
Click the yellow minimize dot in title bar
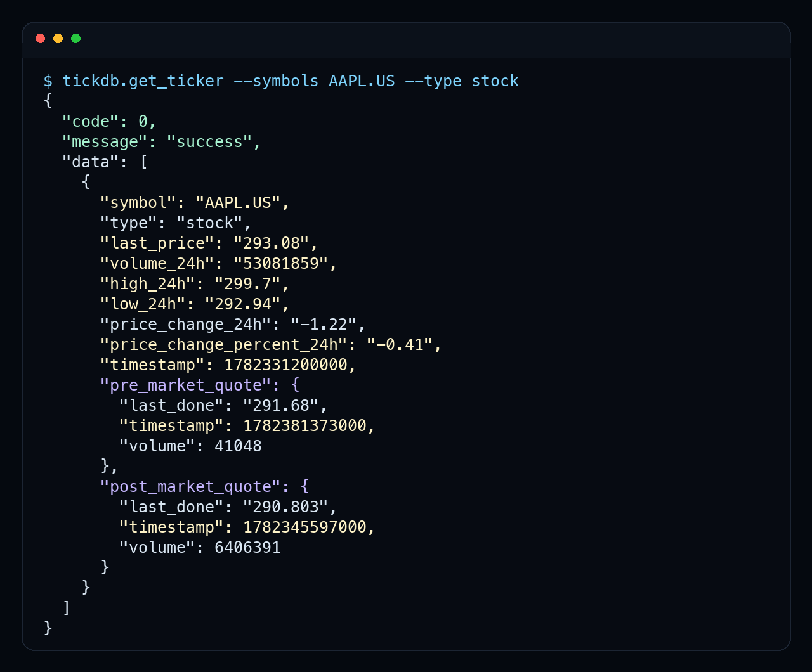tap(58, 39)
